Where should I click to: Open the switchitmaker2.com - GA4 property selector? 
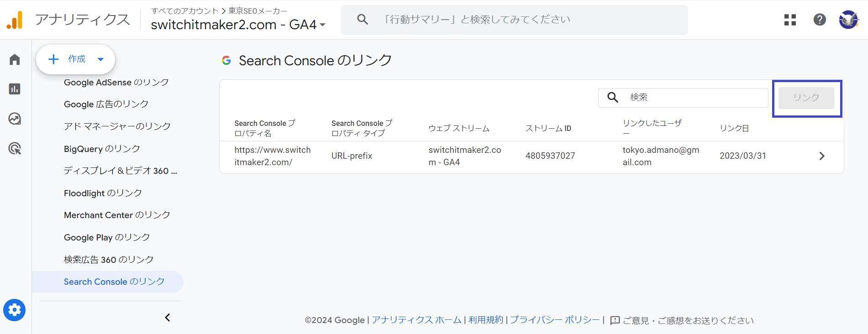[238, 25]
